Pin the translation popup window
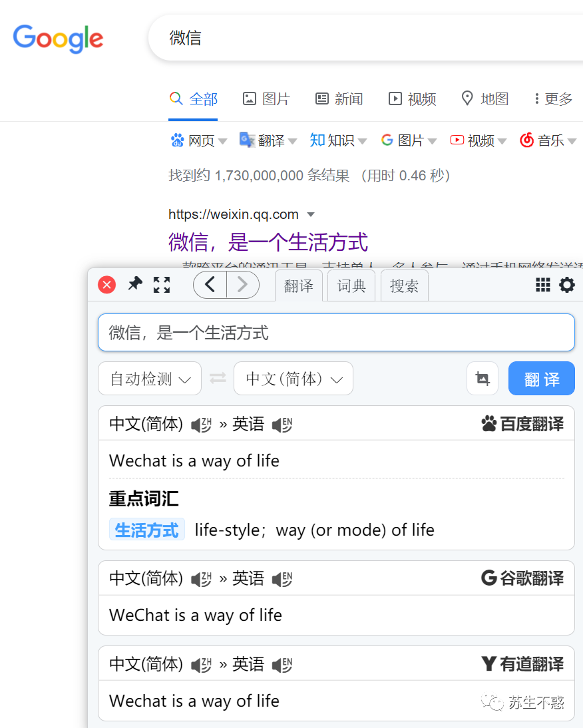This screenshot has width=583, height=728. 135,283
